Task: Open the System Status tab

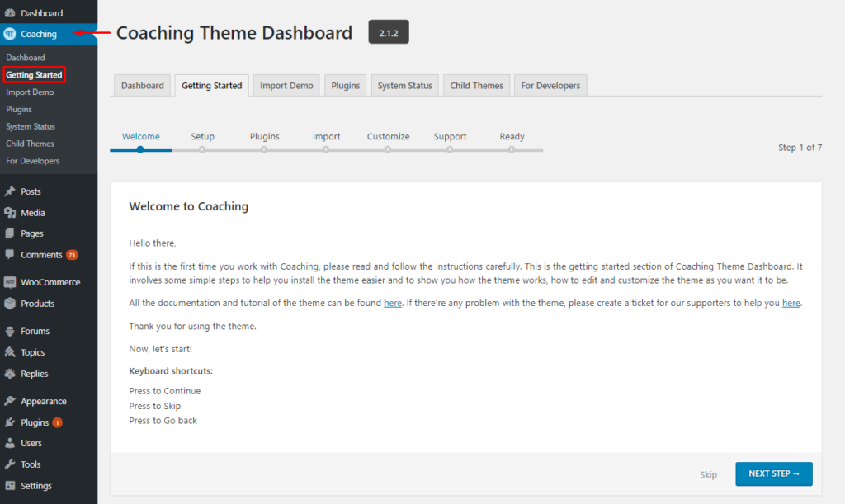Action: click(x=404, y=85)
